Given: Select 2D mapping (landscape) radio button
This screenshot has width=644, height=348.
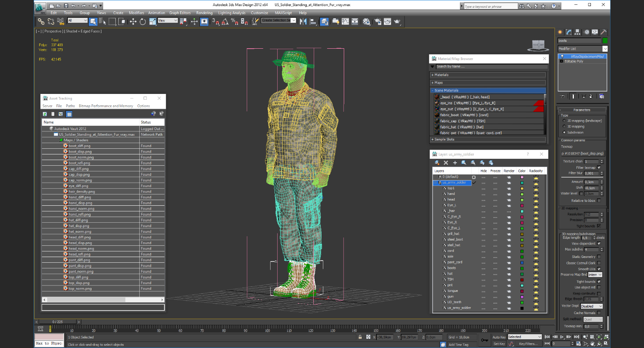Looking at the screenshot, I should pyautogui.click(x=565, y=120).
